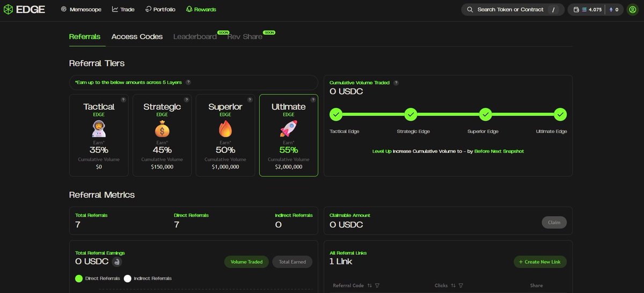Open the Portfolio page
This screenshot has height=293, width=644.
point(160,10)
